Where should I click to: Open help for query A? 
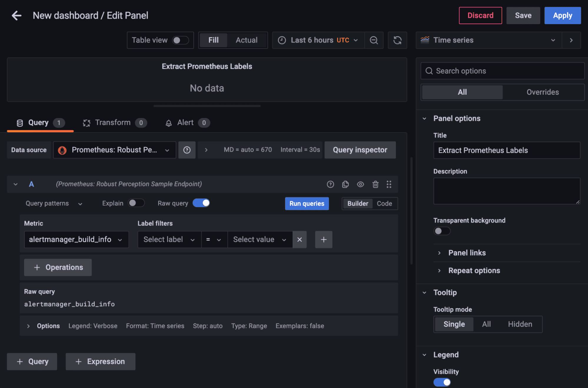330,184
